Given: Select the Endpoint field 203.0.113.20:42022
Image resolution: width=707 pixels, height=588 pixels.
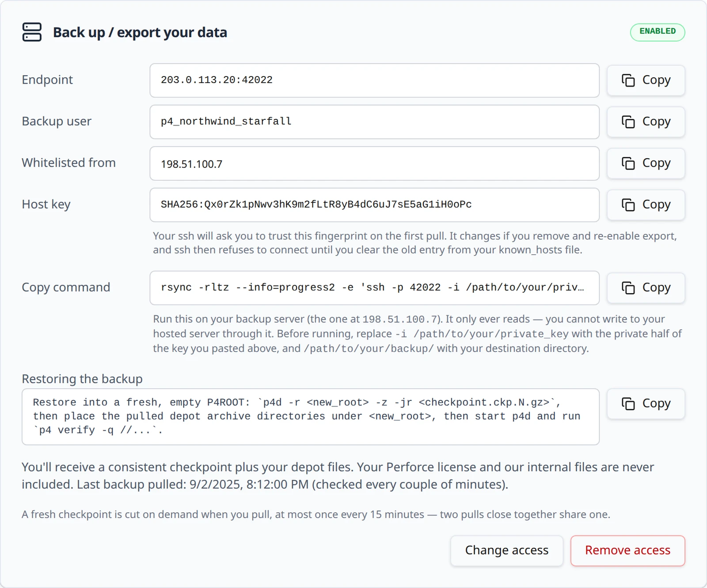Looking at the screenshot, I should coord(374,80).
